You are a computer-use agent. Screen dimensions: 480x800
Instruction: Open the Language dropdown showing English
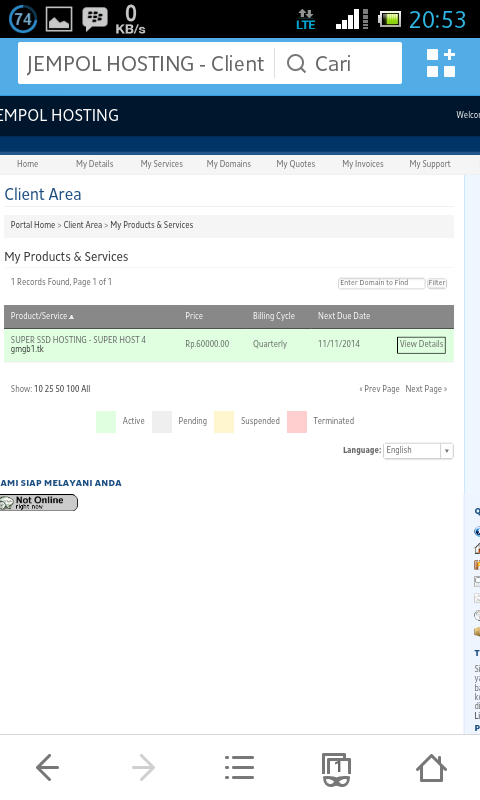(x=418, y=451)
